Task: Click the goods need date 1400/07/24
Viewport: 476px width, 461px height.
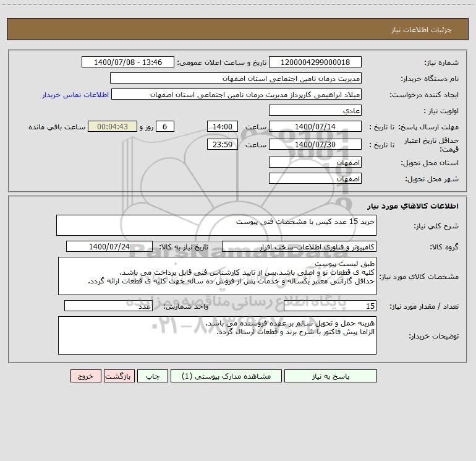Action: [109, 246]
